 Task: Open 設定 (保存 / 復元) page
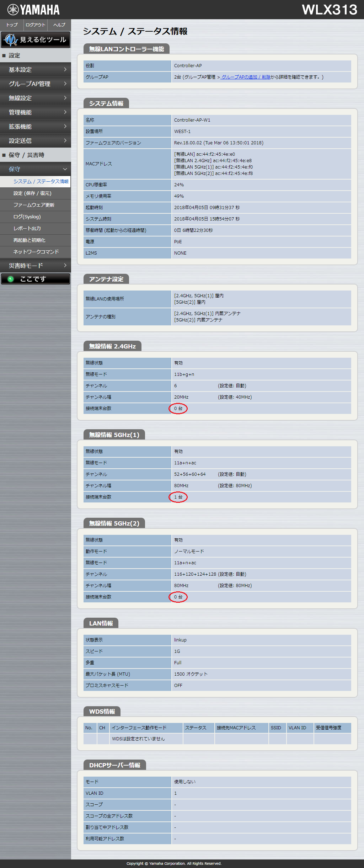tap(32, 193)
